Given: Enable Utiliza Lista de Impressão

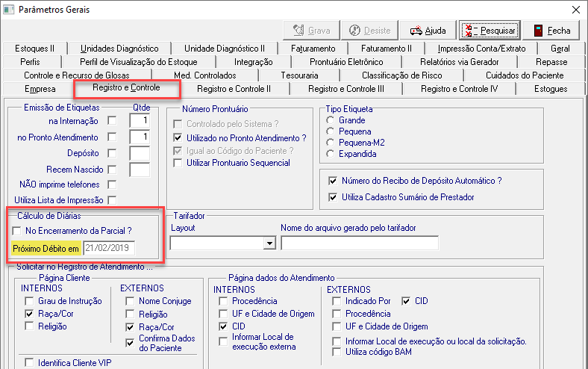Looking at the screenshot, I should pyautogui.click(x=112, y=200).
